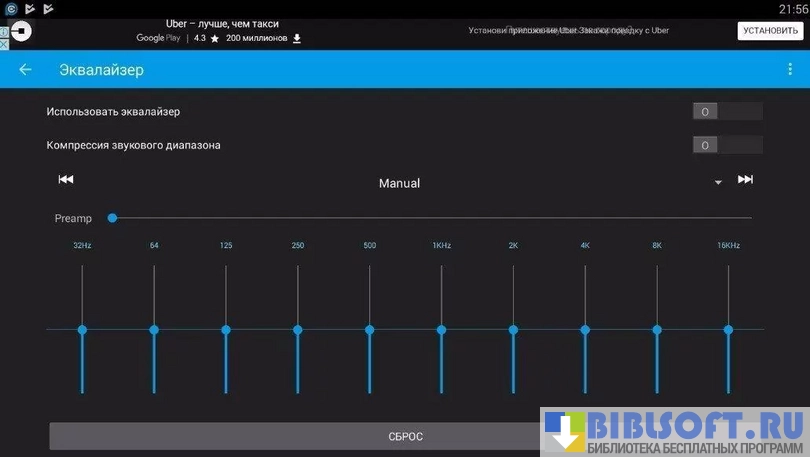Click the ad info icon
Screen dimensions: 810x457
click(x=4, y=30)
